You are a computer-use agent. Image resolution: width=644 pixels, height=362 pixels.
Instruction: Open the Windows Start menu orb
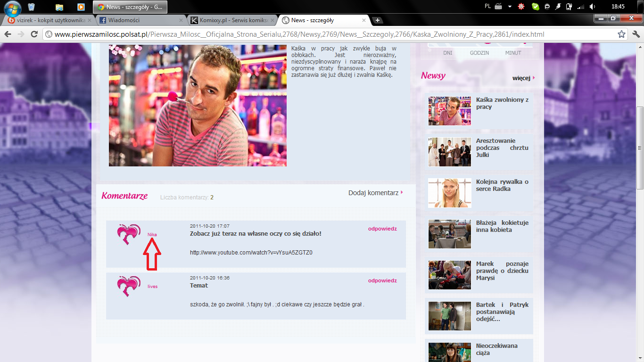coord(12,7)
